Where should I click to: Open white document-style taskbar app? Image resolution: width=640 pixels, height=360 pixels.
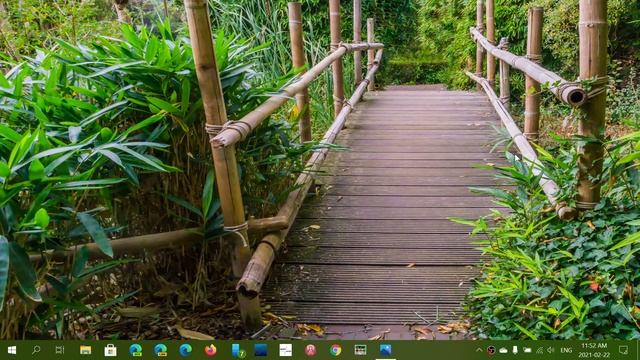285,350
